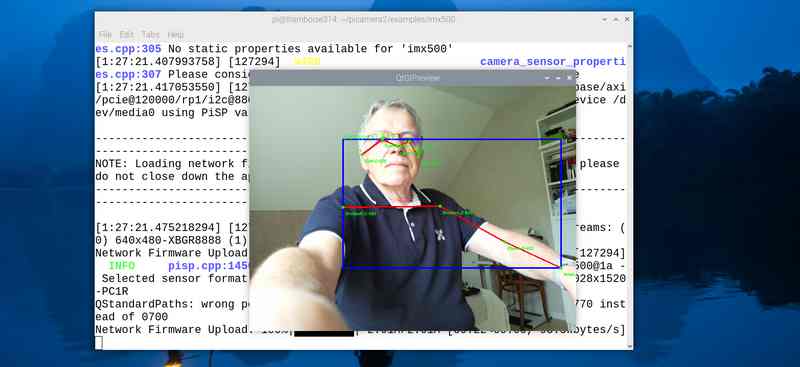800x367 pixels.
Task: Click the blue pisp.cpp source reference
Action: coord(209,266)
